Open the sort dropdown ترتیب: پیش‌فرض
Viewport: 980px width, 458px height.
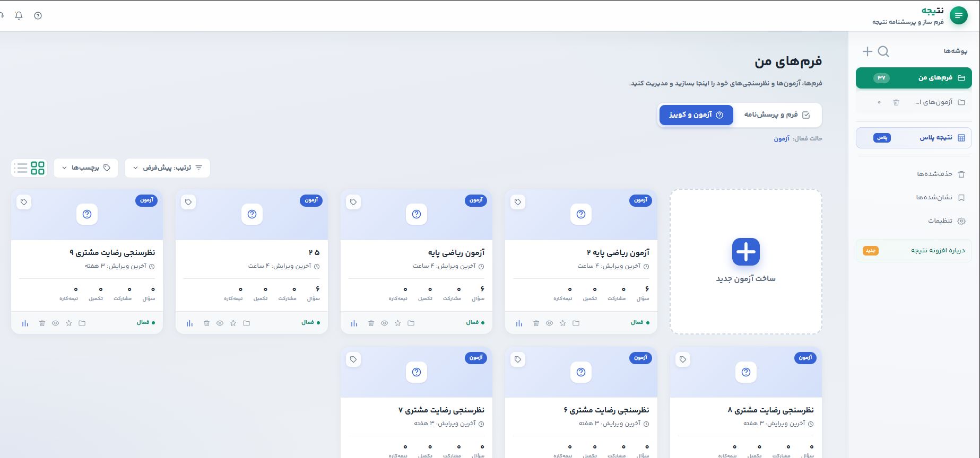click(167, 168)
